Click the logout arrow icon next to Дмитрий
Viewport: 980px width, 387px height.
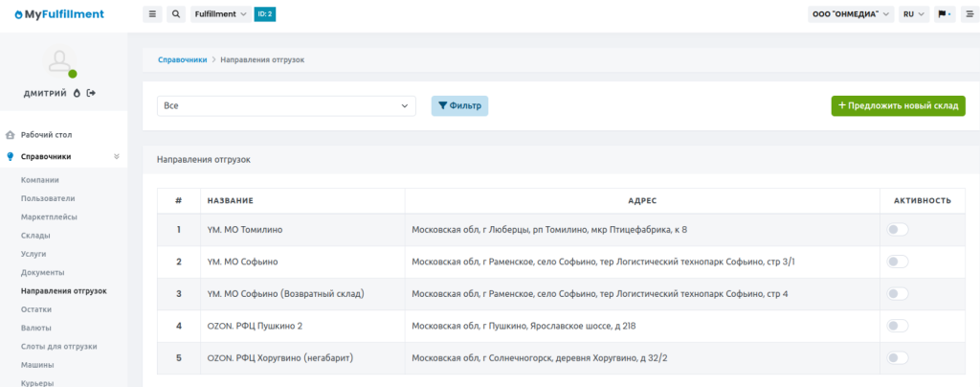(91, 93)
